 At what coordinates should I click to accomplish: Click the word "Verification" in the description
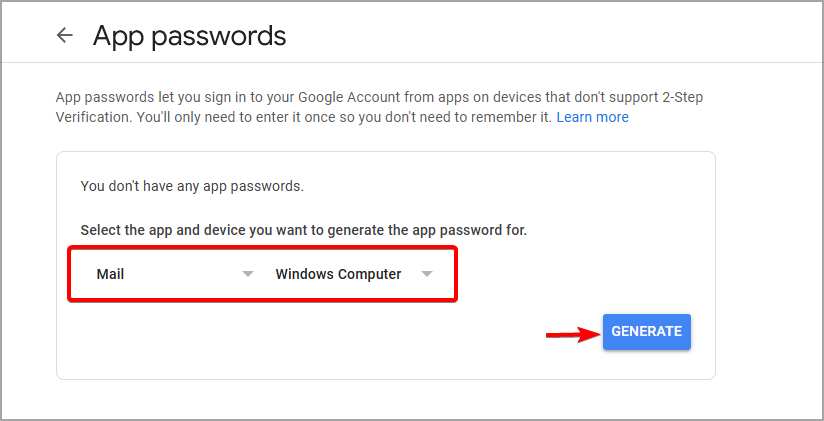pyautogui.click(x=93, y=117)
